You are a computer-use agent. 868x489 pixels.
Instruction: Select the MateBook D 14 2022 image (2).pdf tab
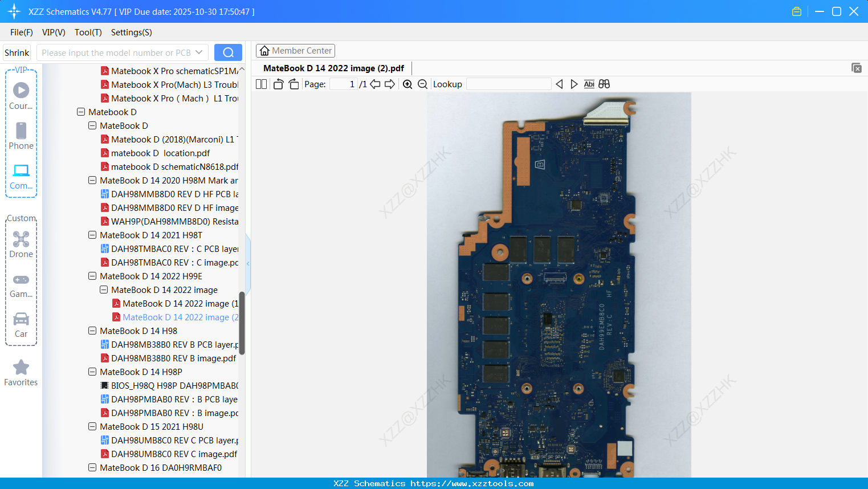tap(333, 68)
